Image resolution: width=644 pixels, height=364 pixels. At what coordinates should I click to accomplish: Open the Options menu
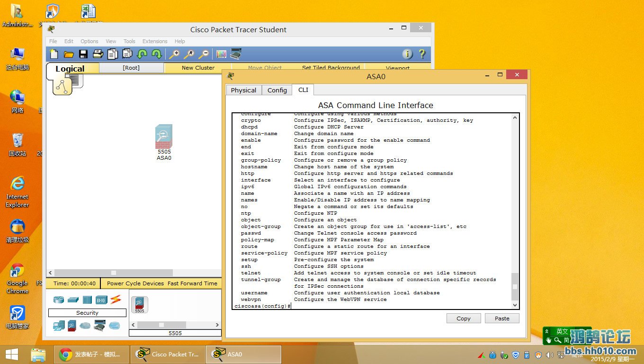click(x=89, y=41)
